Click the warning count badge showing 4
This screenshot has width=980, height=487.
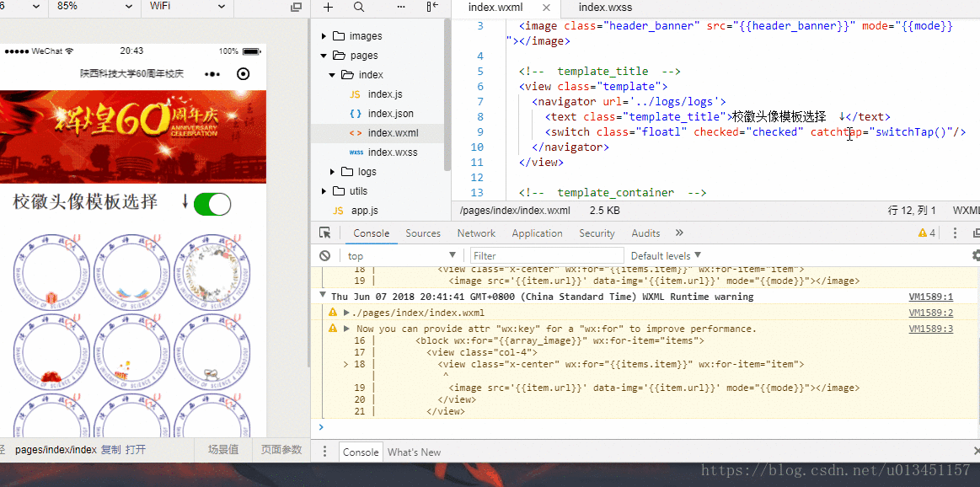click(x=927, y=233)
